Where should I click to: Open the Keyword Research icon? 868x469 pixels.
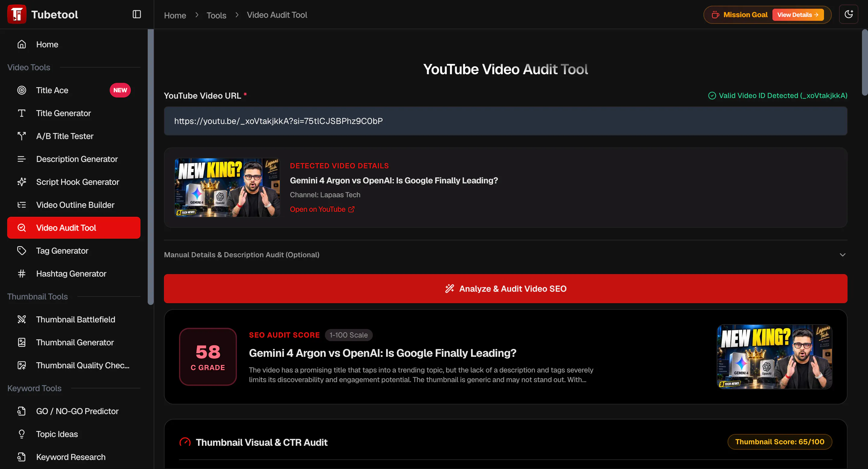tap(22, 457)
